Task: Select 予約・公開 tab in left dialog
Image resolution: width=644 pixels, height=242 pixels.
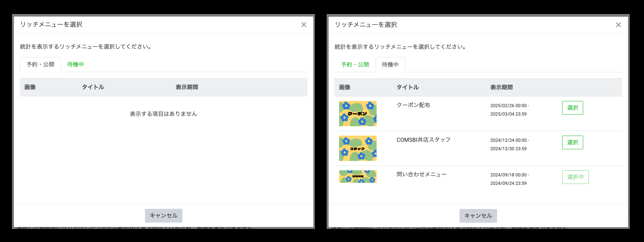Action: coord(40,64)
